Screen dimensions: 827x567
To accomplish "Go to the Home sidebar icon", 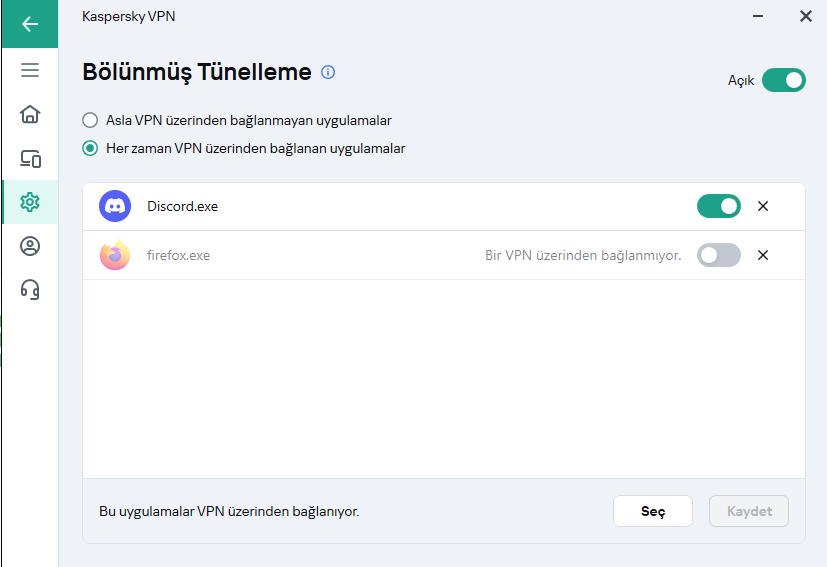I will [x=30, y=114].
